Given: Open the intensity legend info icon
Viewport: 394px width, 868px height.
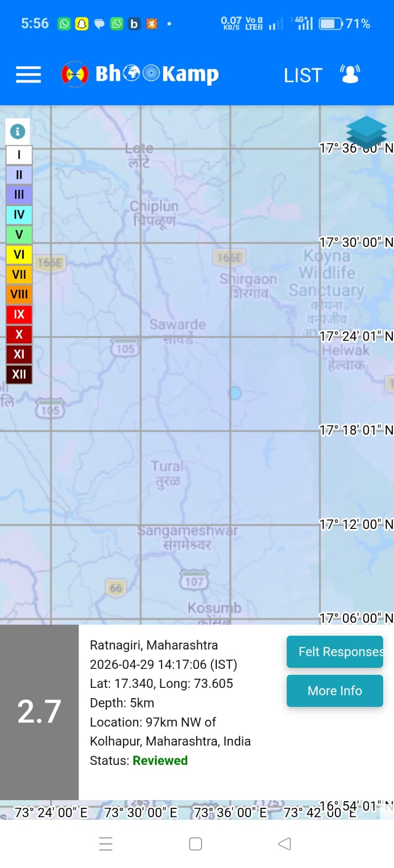Looking at the screenshot, I should 18,131.
